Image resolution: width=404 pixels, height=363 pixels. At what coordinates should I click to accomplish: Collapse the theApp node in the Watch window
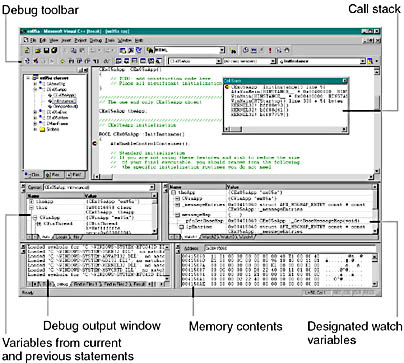click(173, 193)
